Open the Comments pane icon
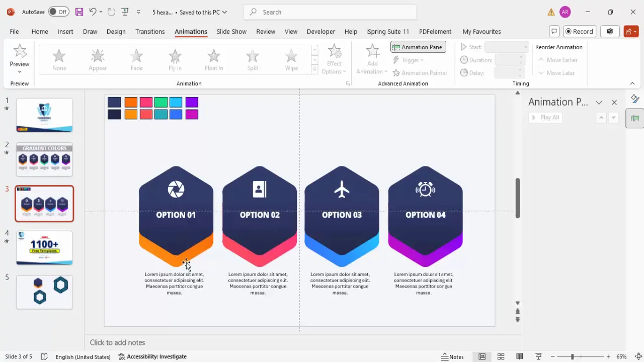Image resolution: width=644 pixels, height=362 pixels. tap(554, 31)
